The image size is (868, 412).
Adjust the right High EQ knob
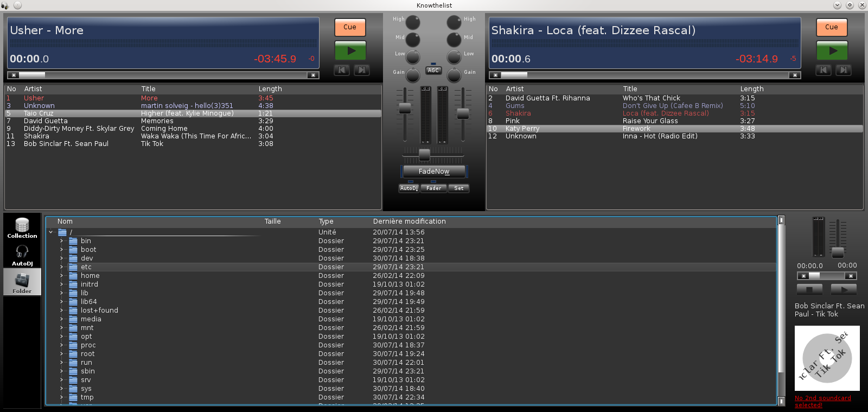coord(454,22)
